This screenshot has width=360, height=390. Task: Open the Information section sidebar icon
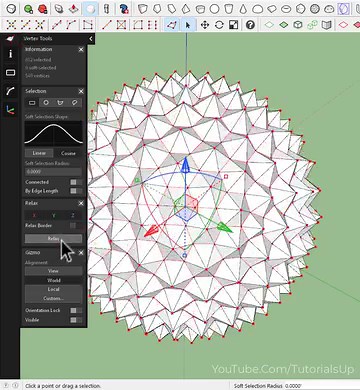(11, 54)
